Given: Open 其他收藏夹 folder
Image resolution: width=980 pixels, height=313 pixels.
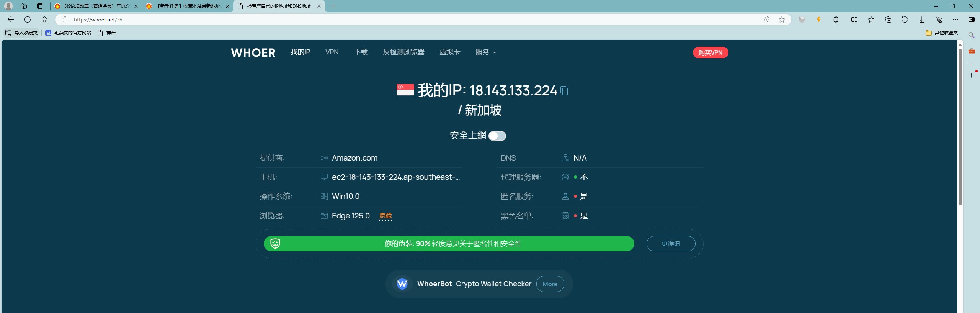Looking at the screenshot, I should click(x=942, y=33).
